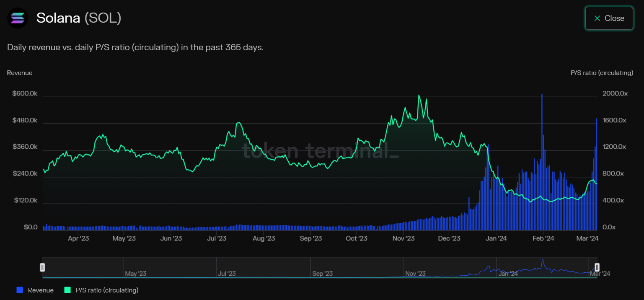Screen dimensions: 644x300
Task: Click the token terminal watermark
Action: pos(321,150)
